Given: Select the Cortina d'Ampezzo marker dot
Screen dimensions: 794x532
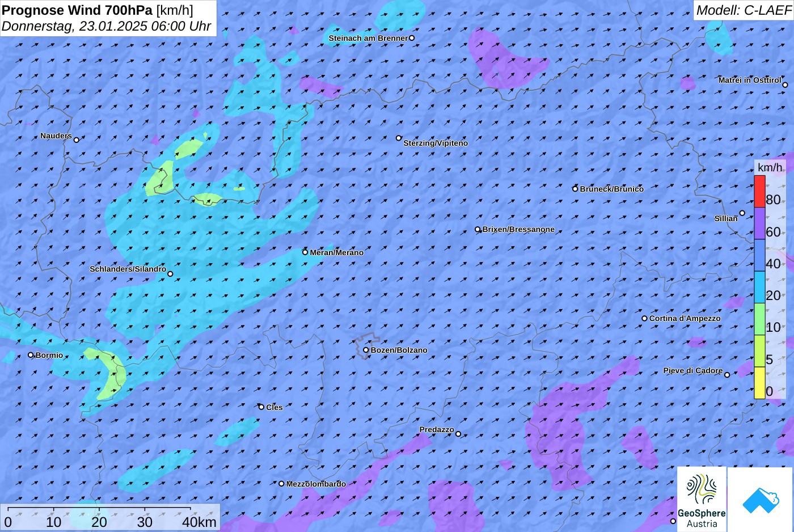Looking at the screenshot, I should pyautogui.click(x=644, y=318).
